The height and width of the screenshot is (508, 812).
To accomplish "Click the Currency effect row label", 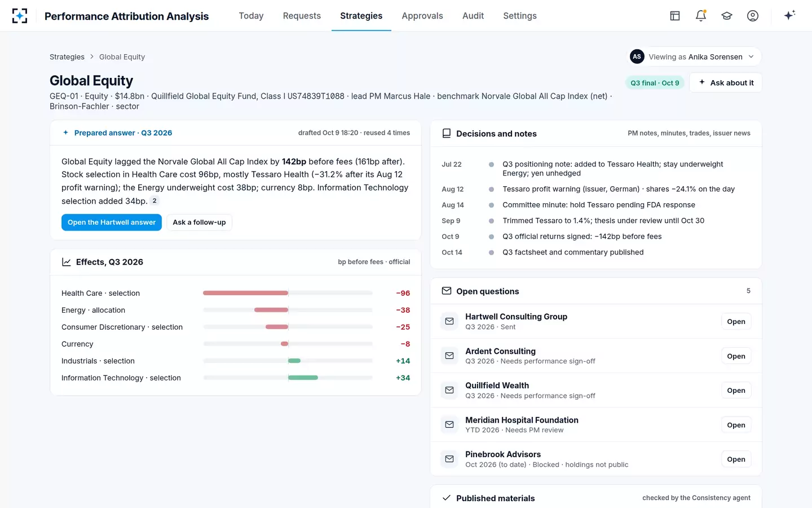I will (x=77, y=344).
